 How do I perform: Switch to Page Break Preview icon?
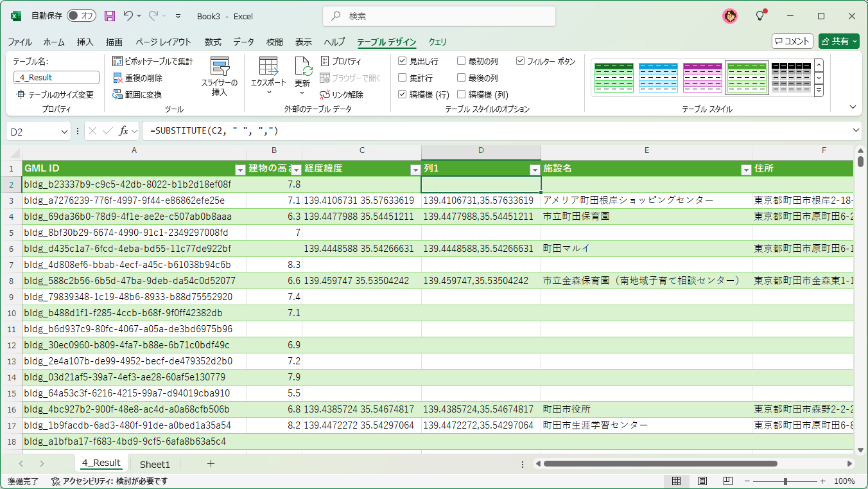tap(727, 481)
